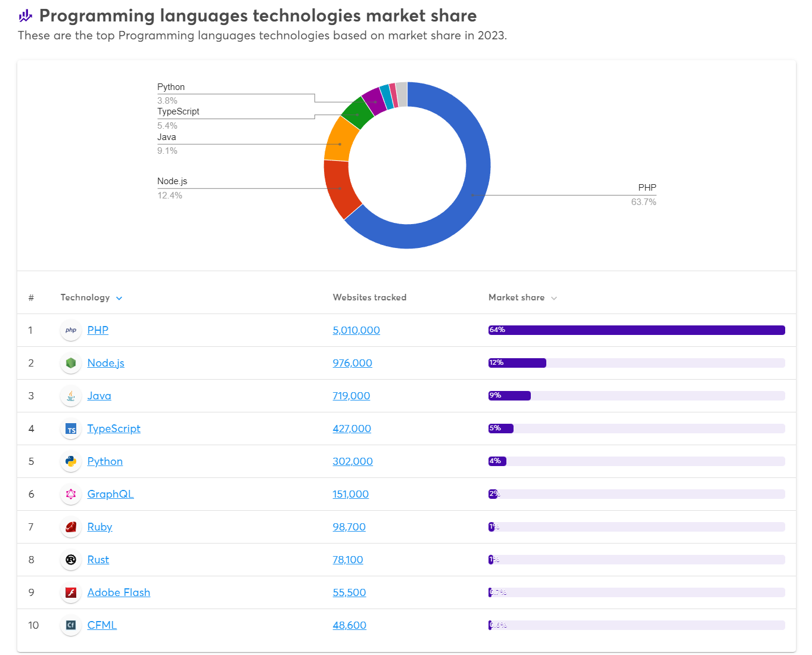Open the Adobe Flash technology link
Image resolution: width=812 pixels, height=655 pixels.
click(119, 592)
